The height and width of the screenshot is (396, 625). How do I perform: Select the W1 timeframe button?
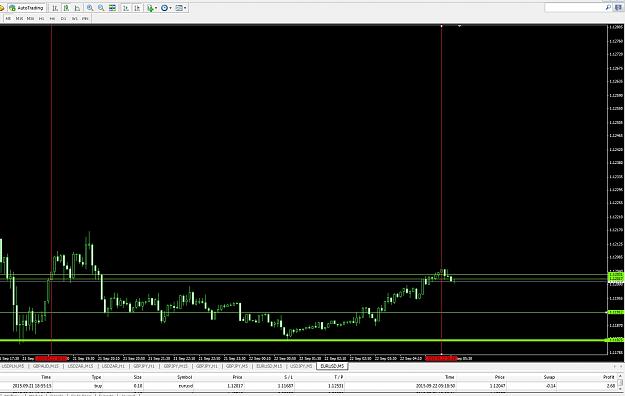75,18
